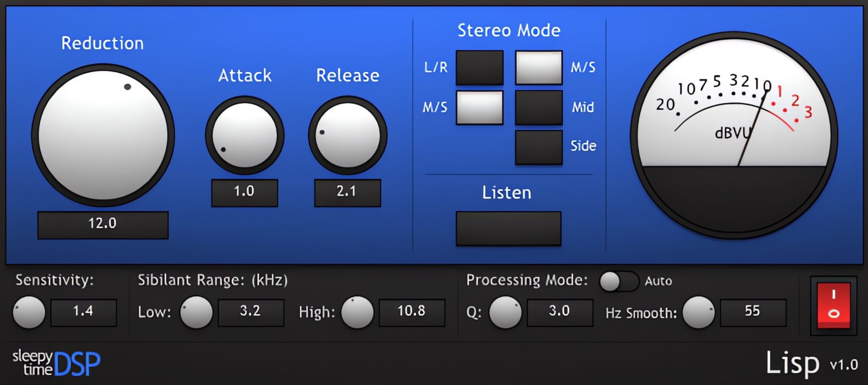
Task: Click the Low sibilant range knob
Action: 196,313
